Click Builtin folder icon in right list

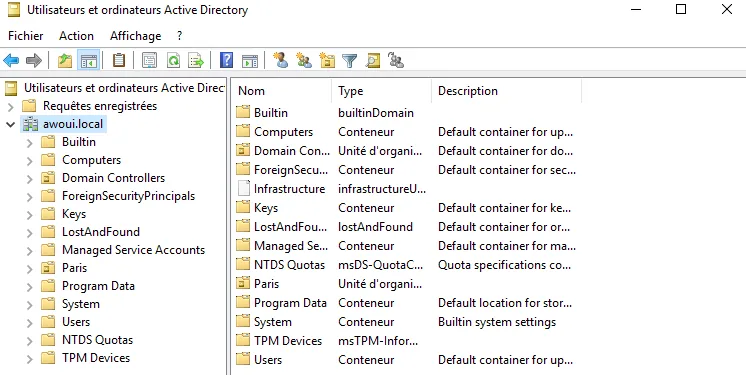point(243,113)
